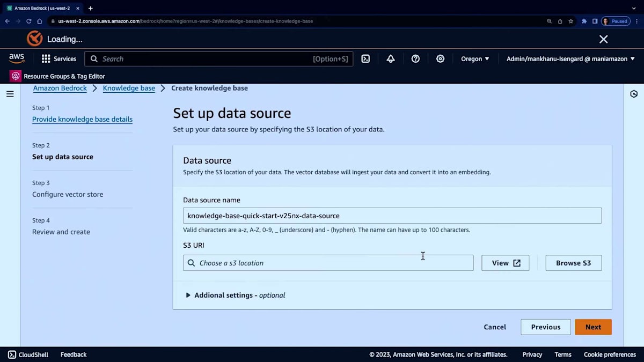Click the Create knowledge base breadcrumb text
This screenshot has width=644, height=362.
tap(209, 88)
